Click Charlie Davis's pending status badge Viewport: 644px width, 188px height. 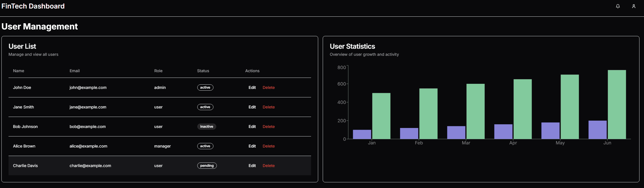click(x=207, y=166)
